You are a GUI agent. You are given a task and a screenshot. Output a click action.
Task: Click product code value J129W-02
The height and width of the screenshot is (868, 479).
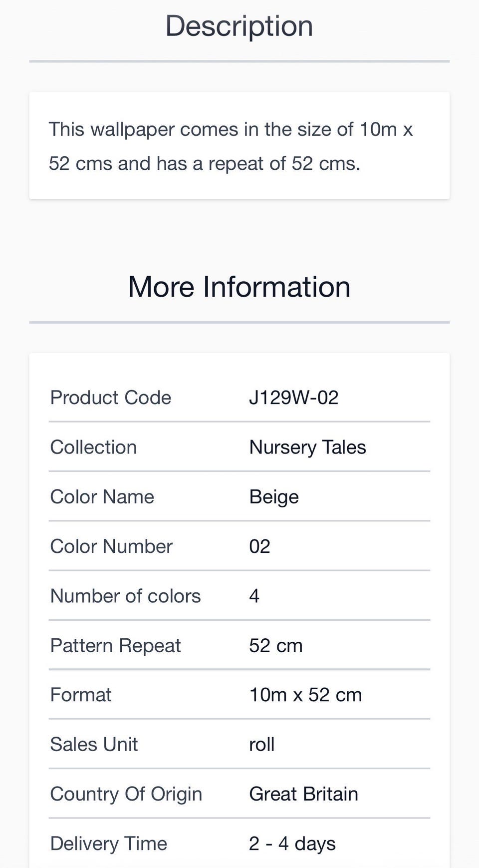point(293,398)
